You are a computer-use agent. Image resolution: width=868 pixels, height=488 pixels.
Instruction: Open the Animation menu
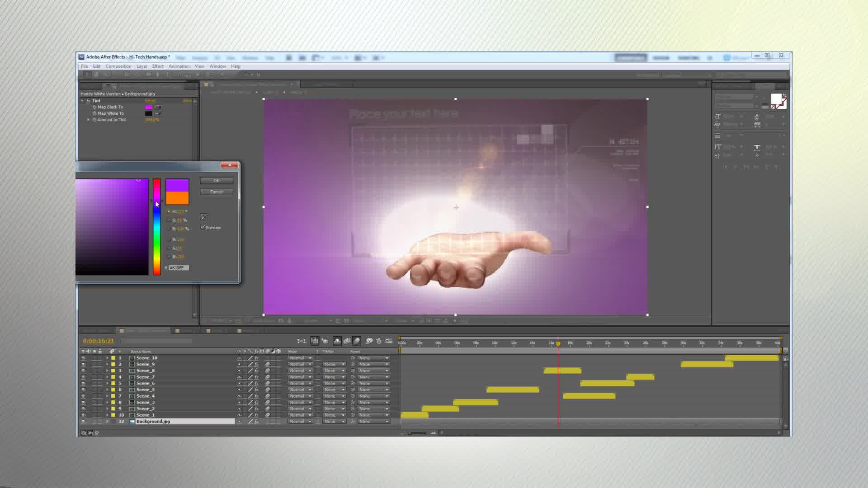click(x=179, y=66)
